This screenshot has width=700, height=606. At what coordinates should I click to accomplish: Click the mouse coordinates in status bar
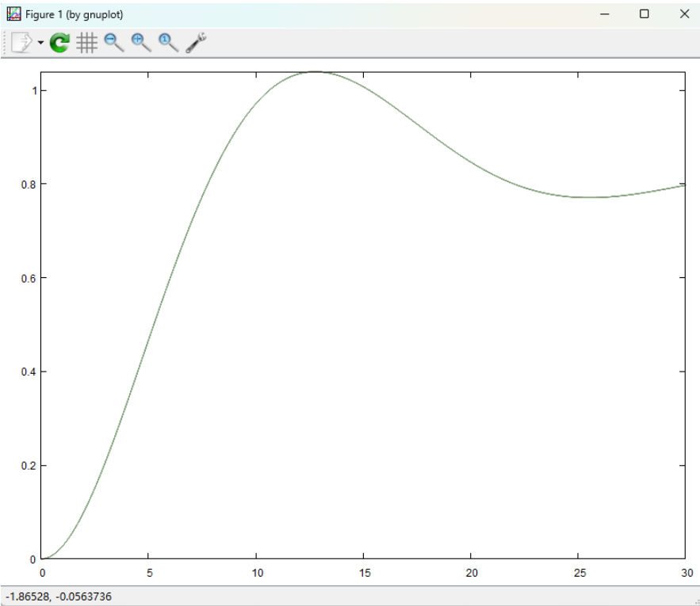tap(59, 596)
